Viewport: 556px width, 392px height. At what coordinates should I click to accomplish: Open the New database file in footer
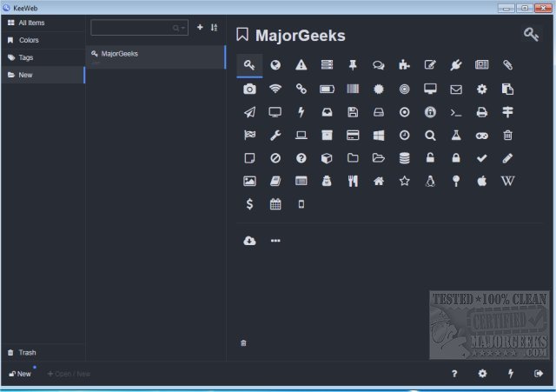21,374
